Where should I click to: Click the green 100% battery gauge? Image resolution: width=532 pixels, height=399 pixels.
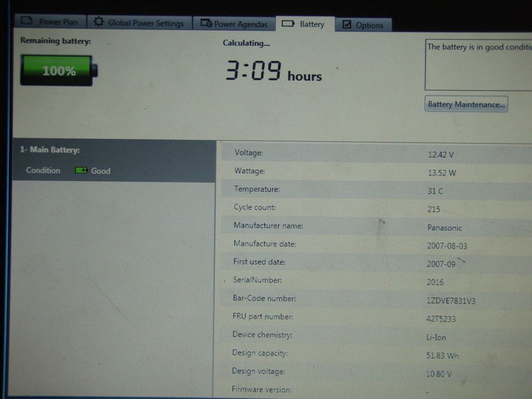pos(59,70)
